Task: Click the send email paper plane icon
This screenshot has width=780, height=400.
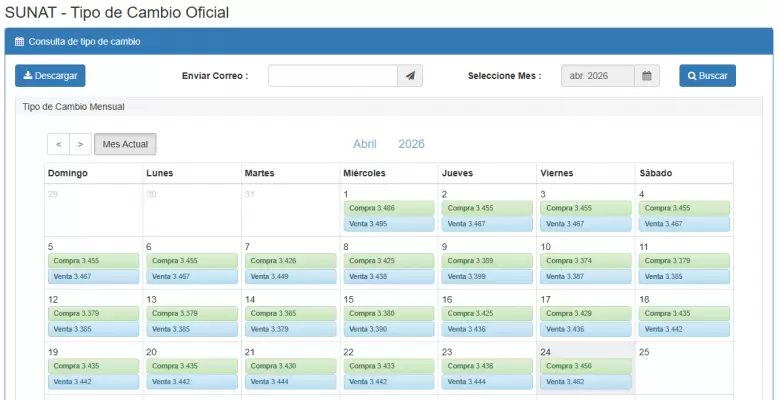Action: [411, 76]
